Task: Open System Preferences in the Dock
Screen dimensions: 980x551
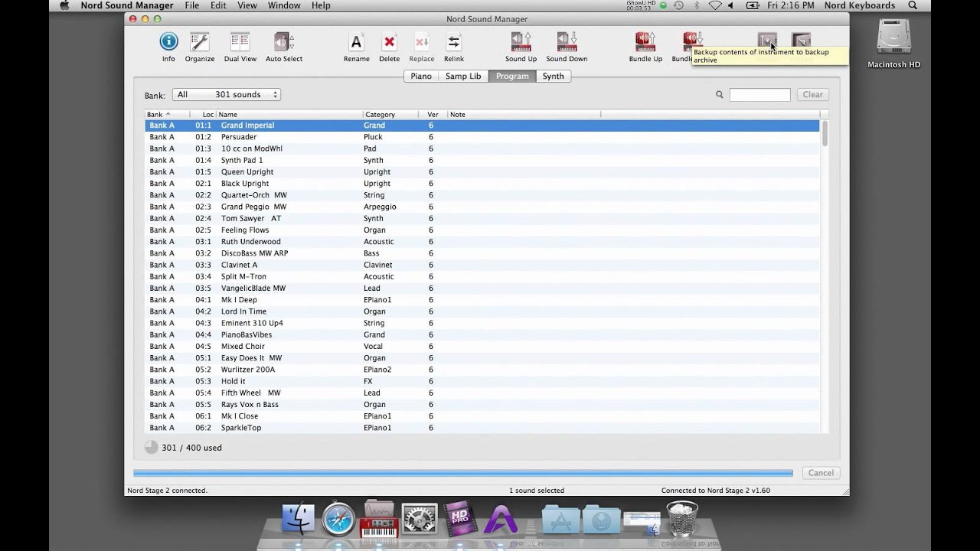Action: click(420, 519)
